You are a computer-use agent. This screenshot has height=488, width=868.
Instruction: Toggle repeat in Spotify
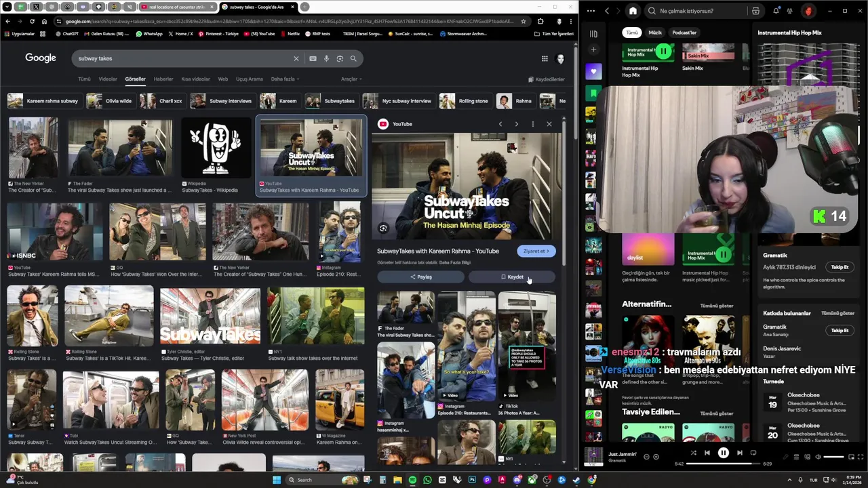[x=753, y=453]
